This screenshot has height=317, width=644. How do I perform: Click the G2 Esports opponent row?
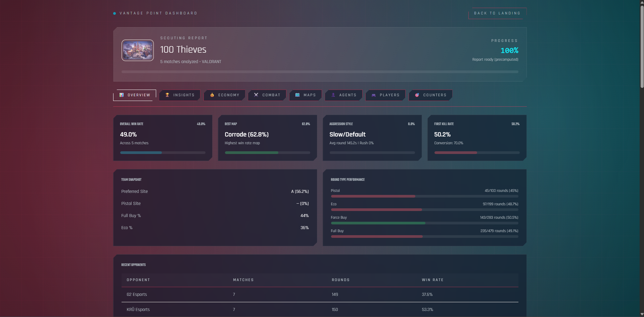320,295
